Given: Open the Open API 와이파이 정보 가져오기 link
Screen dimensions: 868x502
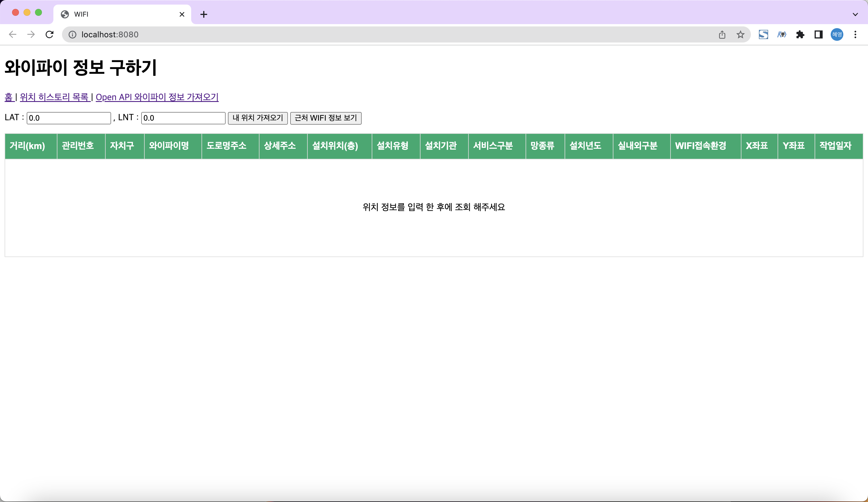Looking at the screenshot, I should tap(157, 97).
